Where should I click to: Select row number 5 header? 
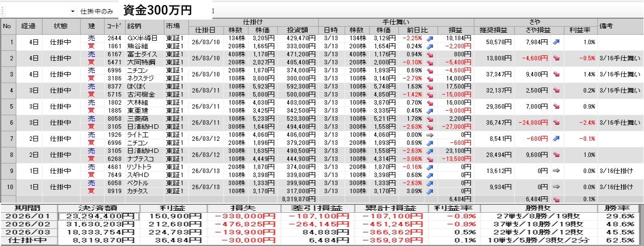click(x=8, y=107)
